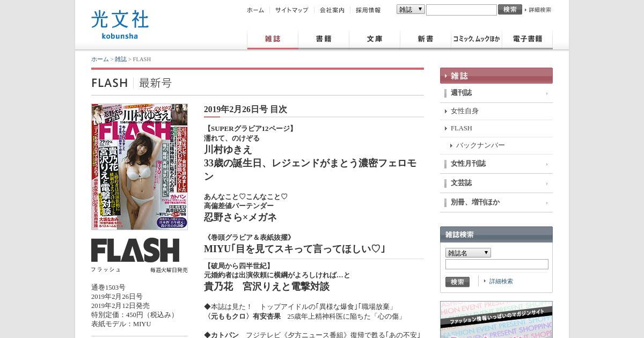Expand the 別冊、増刊ほか sidebar section

496,203
